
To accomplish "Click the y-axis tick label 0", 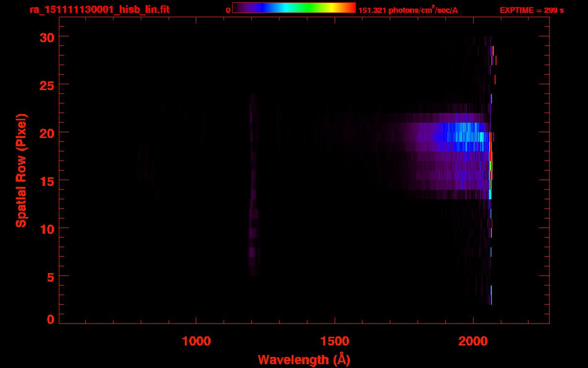I will click(51, 320).
